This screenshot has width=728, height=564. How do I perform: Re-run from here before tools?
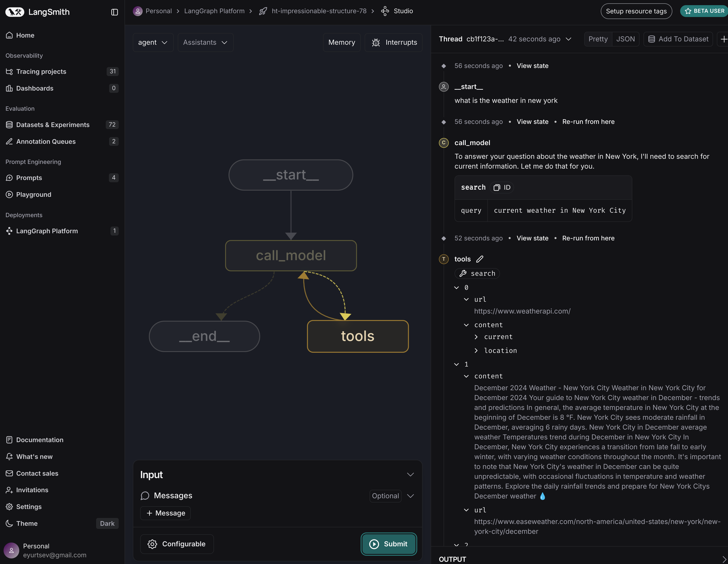point(588,238)
